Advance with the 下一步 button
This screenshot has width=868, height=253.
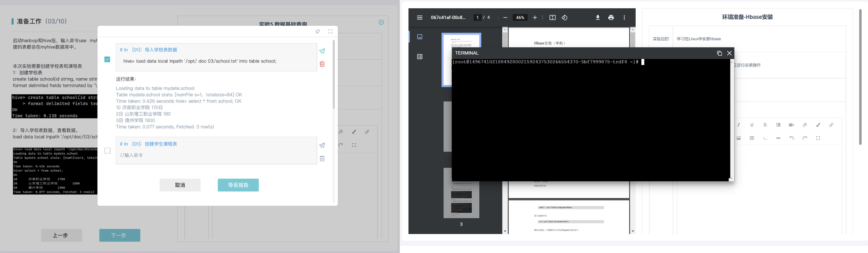(120, 235)
